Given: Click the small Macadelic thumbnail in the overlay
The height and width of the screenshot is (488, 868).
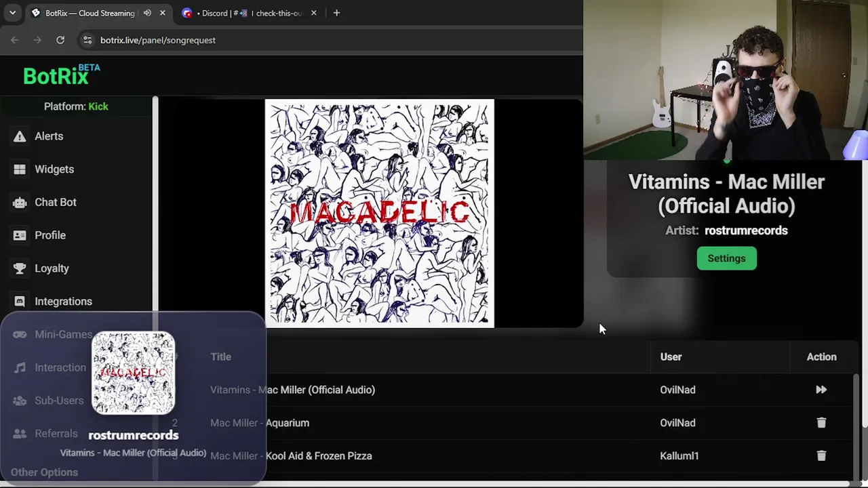Looking at the screenshot, I should coord(133,373).
